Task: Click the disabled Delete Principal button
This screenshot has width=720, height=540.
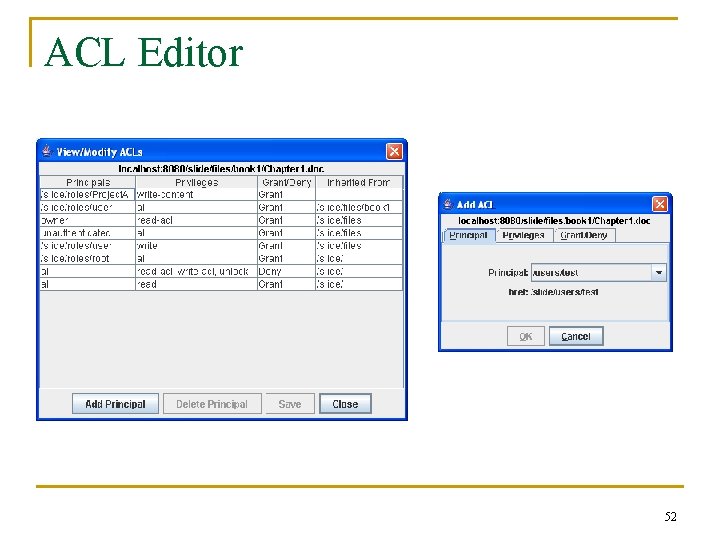Action: (212, 404)
